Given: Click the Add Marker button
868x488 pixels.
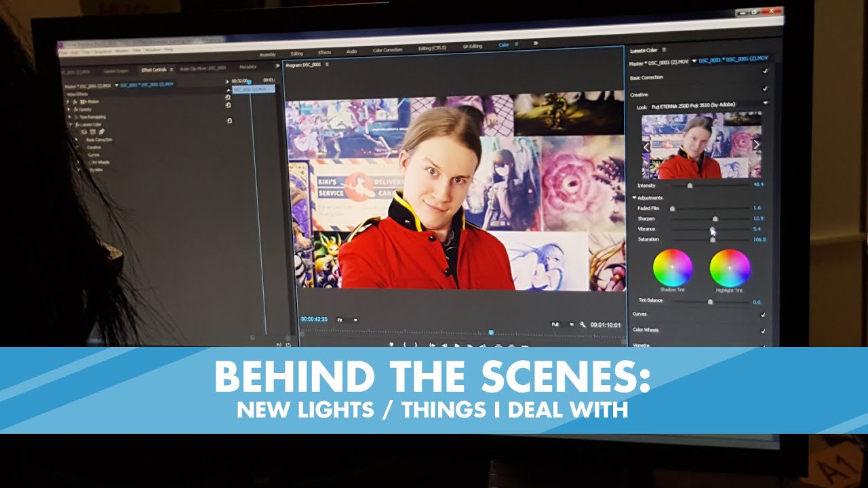Looking at the screenshot, I should point(391,344).
